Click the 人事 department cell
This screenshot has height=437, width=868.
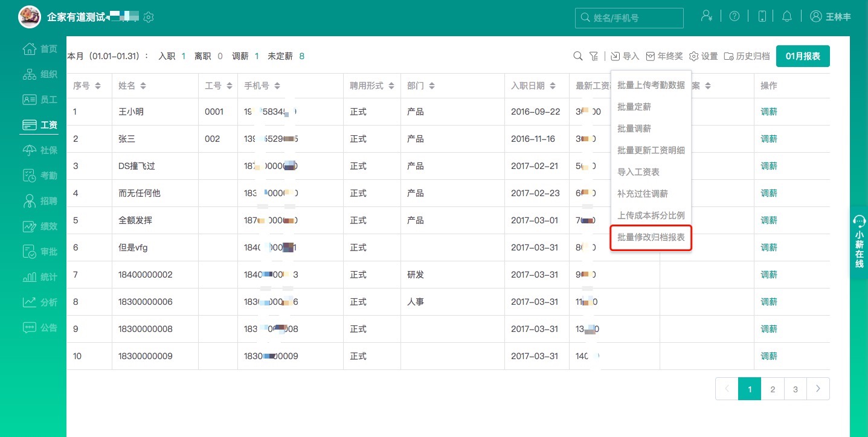point(416,302)
